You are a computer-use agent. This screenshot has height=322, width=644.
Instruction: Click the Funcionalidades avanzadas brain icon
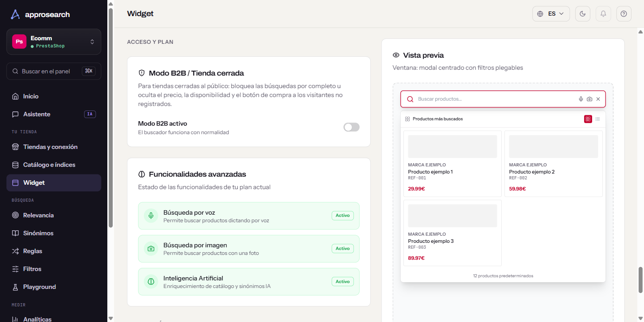pos(142,174)
